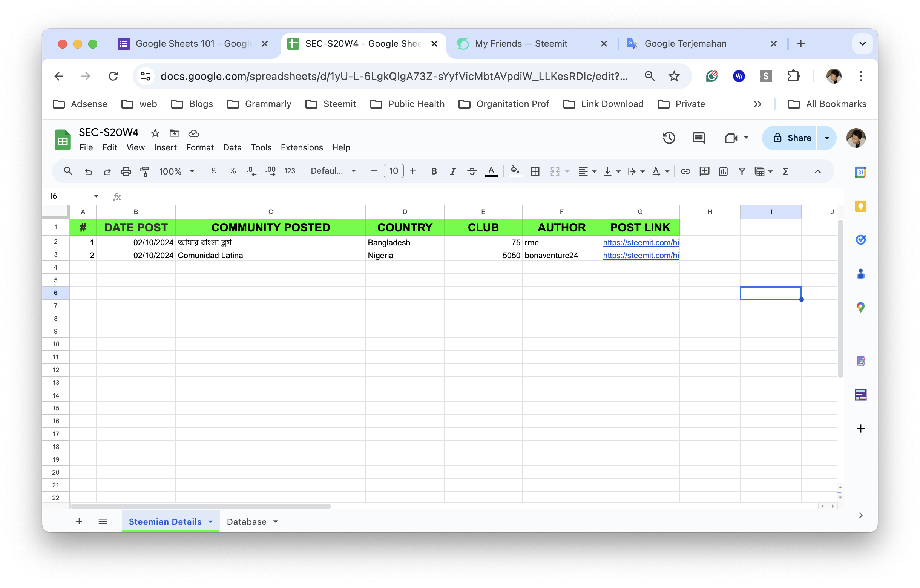
Task: Insert a chart via toolbar icon
Action: coord(723,171)
